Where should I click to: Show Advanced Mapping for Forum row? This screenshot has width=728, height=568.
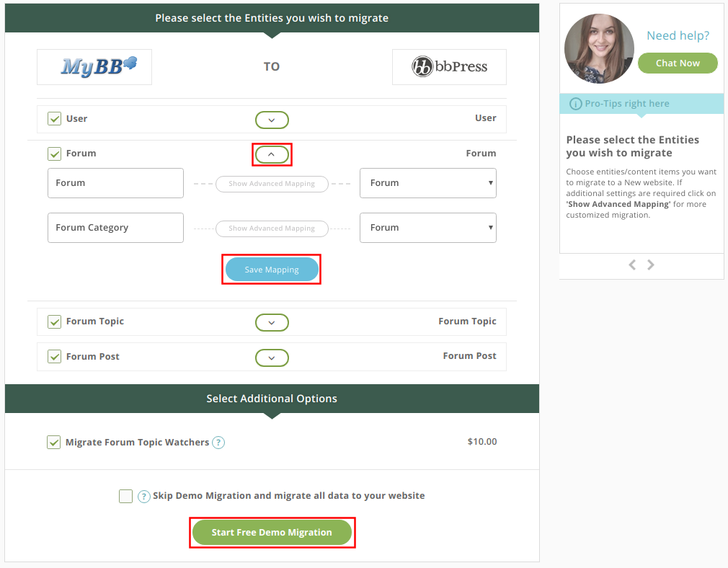(x=272, y=184)
